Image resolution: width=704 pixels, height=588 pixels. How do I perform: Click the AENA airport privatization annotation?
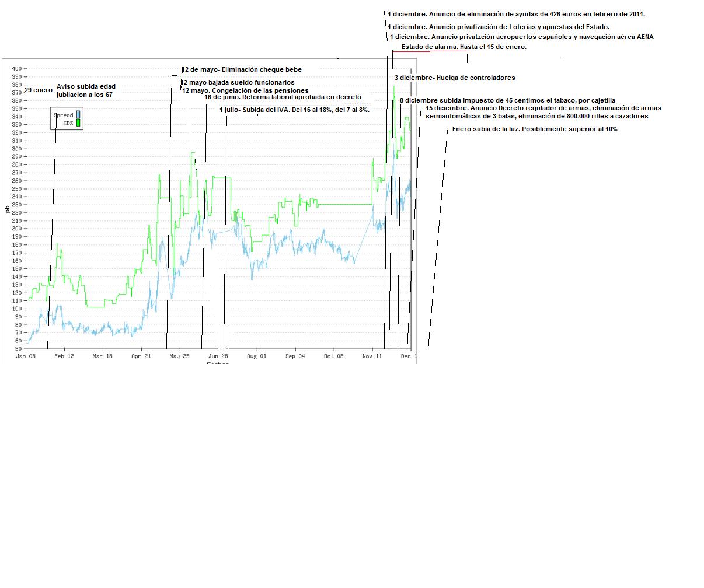click(x=522, y=37)
